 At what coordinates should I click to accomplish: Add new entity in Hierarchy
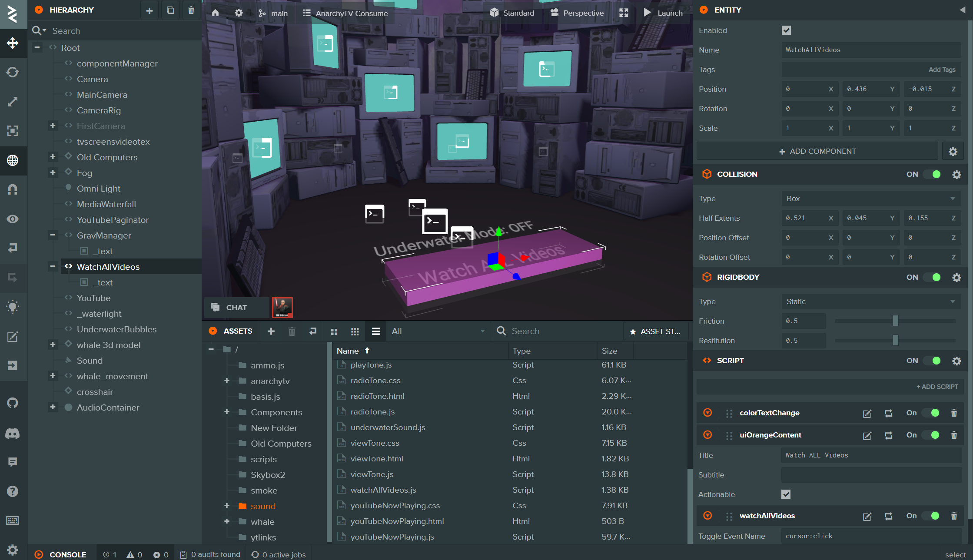tap(149, 10)
